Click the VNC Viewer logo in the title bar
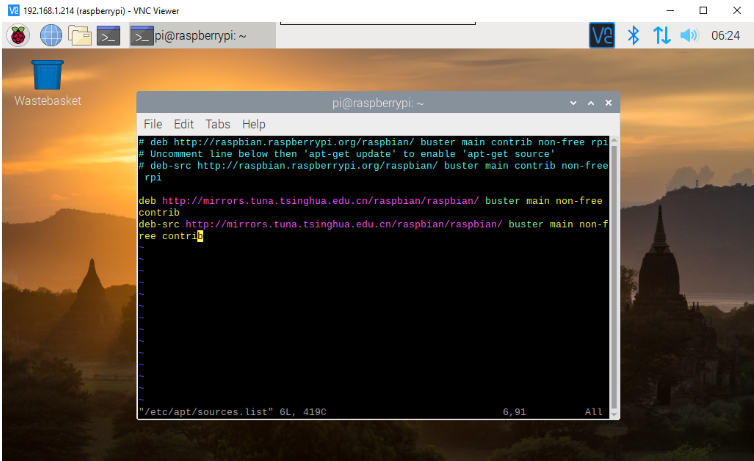 click(x=13, y=10)
